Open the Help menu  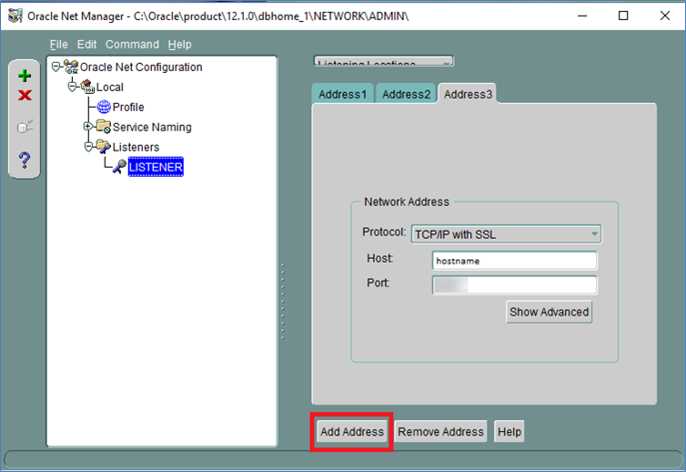click(180, 44)
